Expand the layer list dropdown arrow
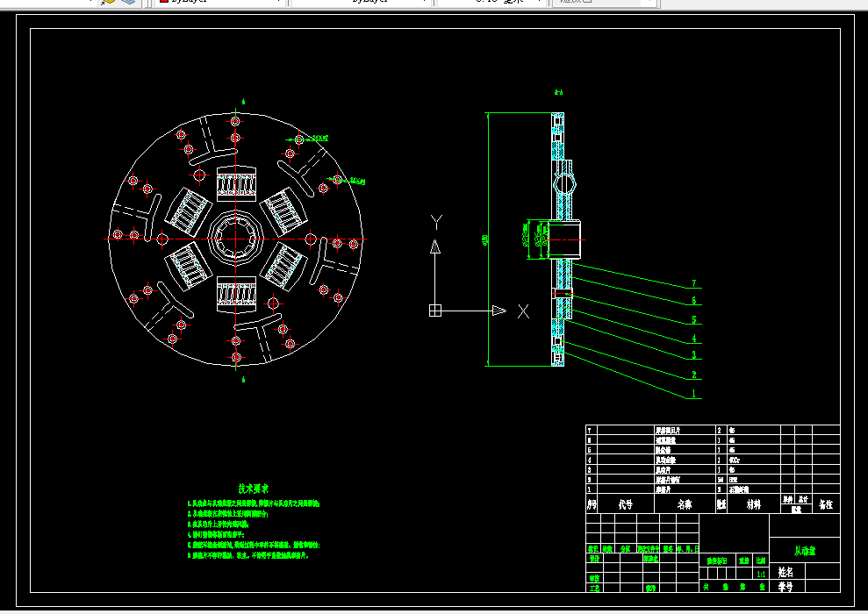This screenshot has height=614, width=868. (90, 2)
